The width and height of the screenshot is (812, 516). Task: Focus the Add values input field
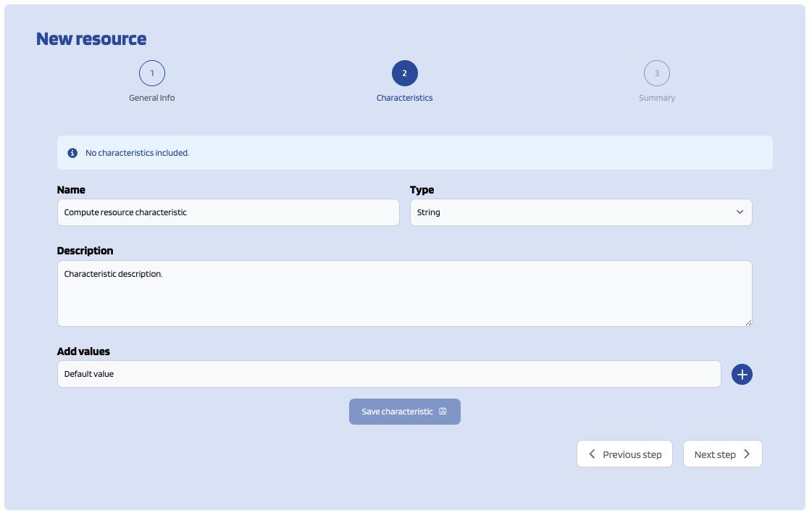[389, 375]
